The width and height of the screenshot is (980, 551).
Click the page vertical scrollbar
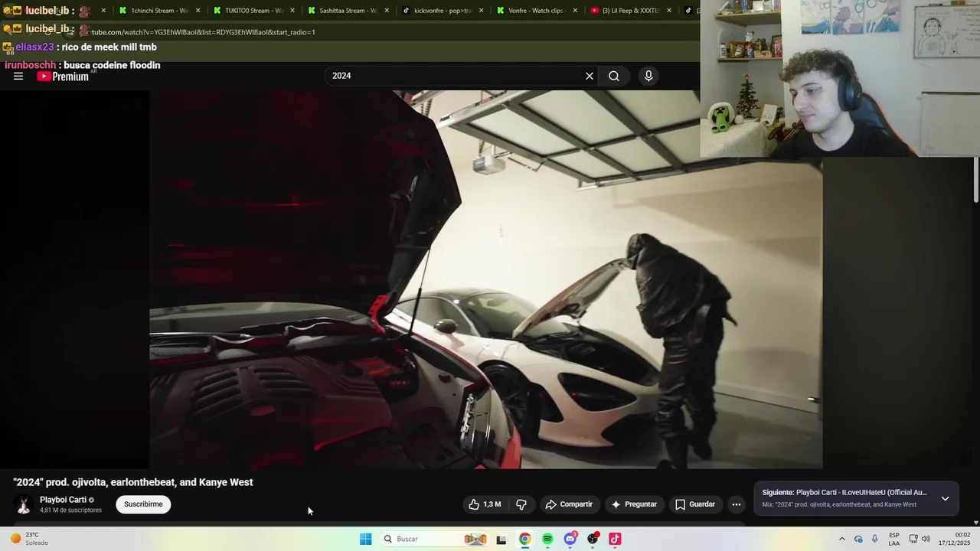point(976,180)
